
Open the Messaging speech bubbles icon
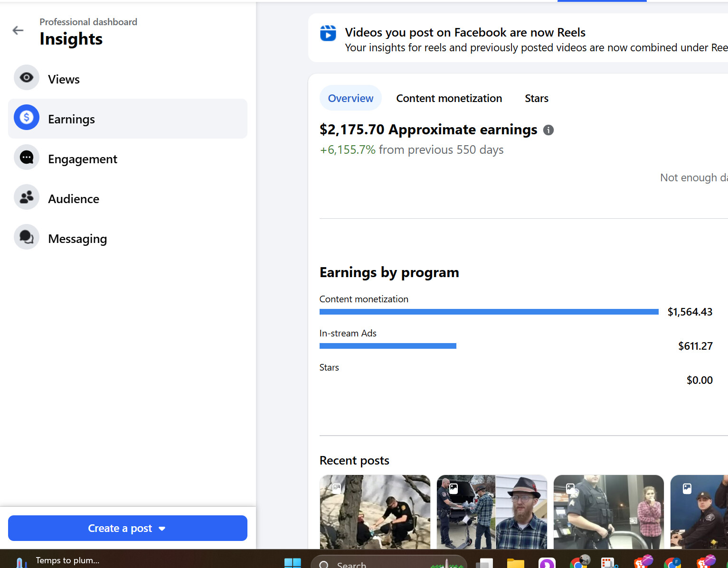27,237
